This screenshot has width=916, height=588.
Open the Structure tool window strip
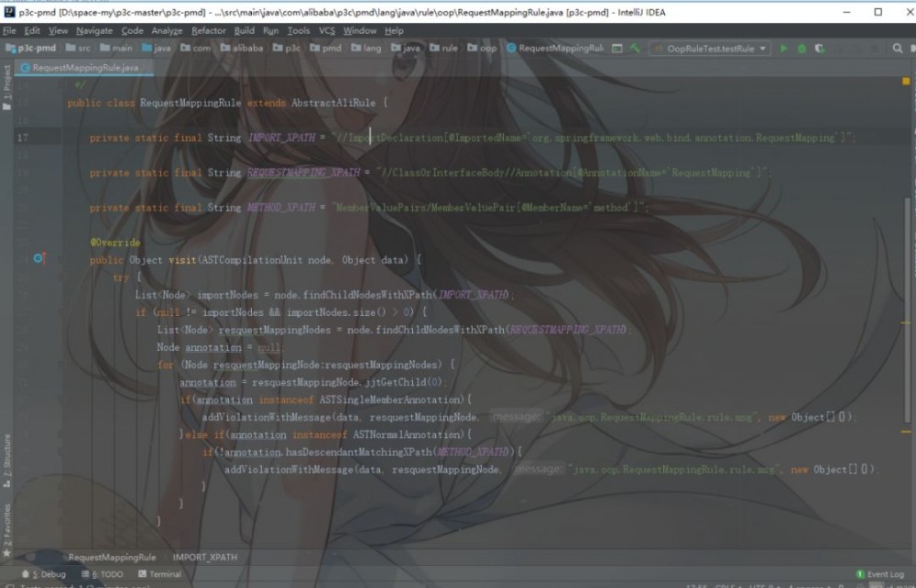(6, 461)
